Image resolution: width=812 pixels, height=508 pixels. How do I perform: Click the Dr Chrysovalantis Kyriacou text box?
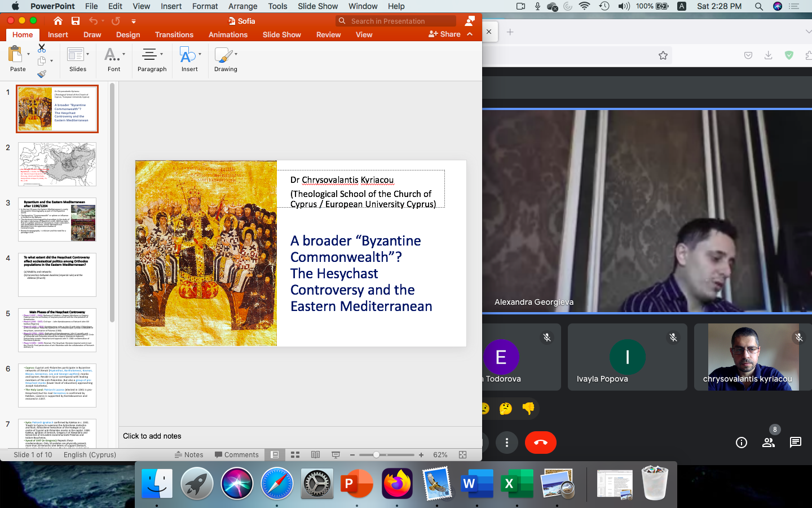pyautogui.click(x=361, y=189)
